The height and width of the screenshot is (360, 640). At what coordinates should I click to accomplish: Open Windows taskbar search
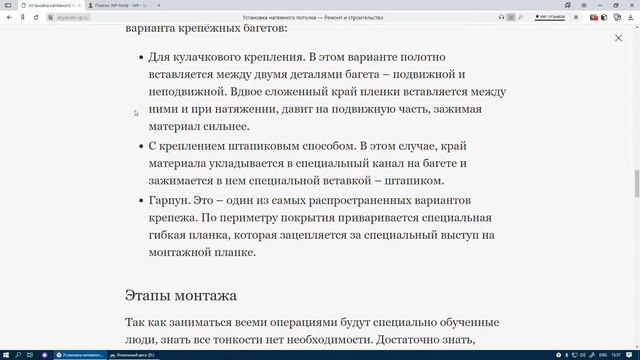pyautogui.click(x=18, y=355)
